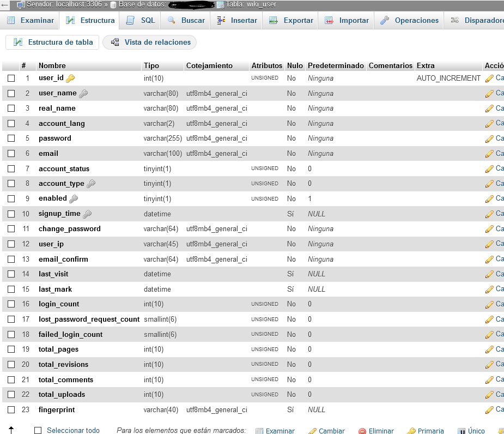This screenshot has width=504, height=434.
Task: Open the SQL tab
Action: pyautogui.click(x=141, y=21)
